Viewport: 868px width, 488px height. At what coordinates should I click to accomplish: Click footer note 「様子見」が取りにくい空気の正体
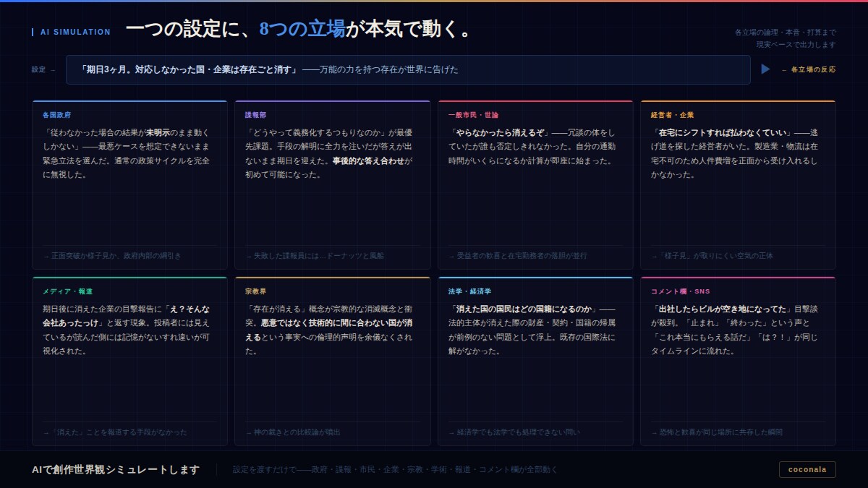click(712, 256)
